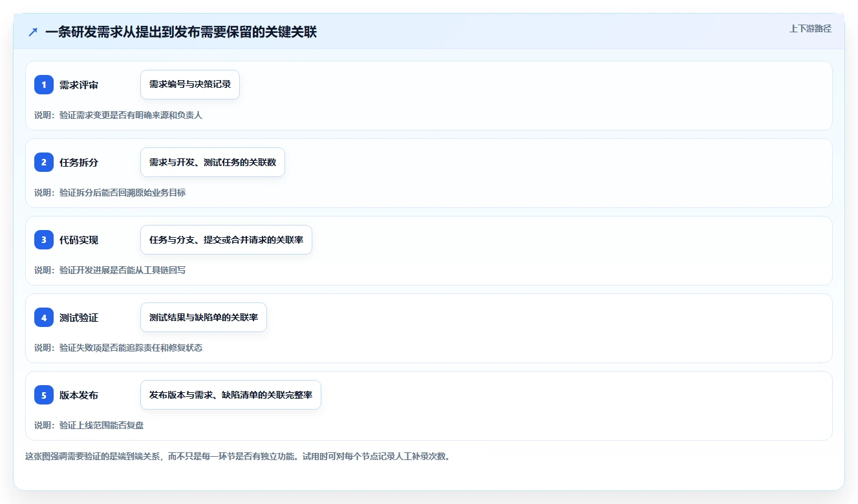Click the arrow icon beside the title
Viewport: 858px width, 504px height.
click(x=33, y=32)
